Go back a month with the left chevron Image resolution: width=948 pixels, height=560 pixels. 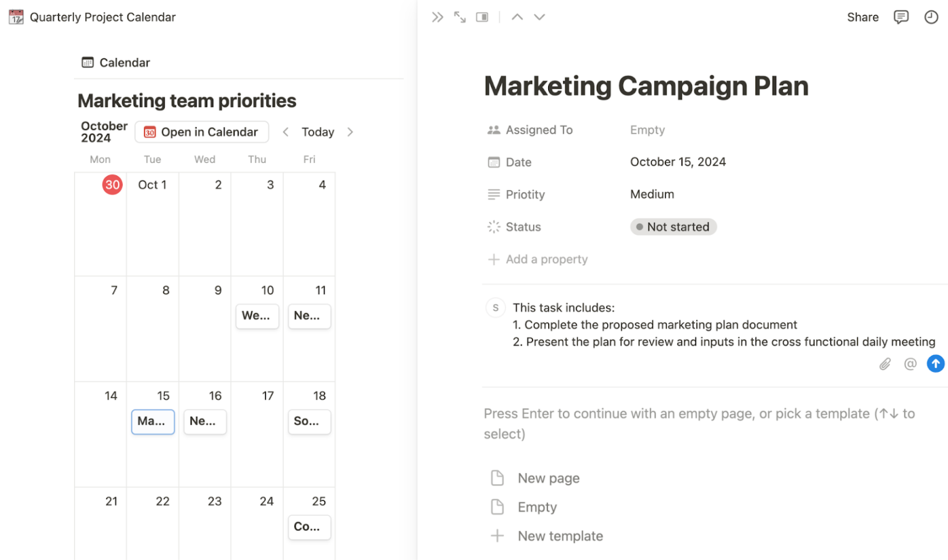tap(286, 131)
